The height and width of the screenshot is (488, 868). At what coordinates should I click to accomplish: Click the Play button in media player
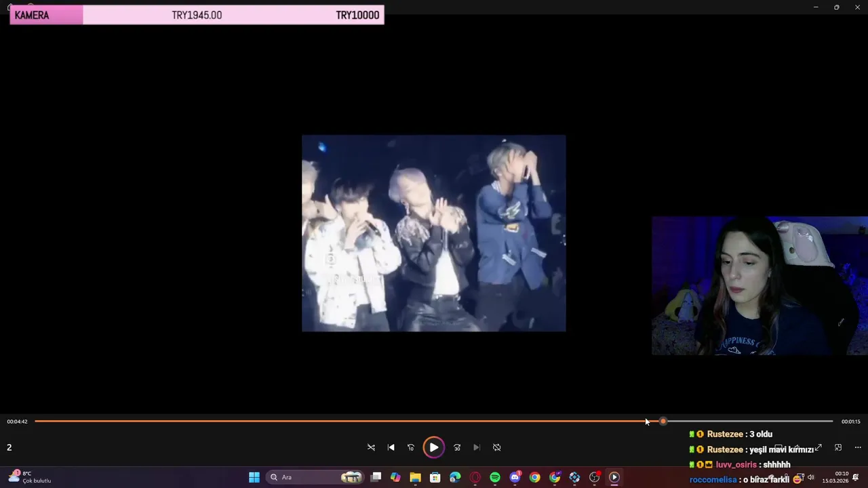pyautogui.click(x=433, y=447)
